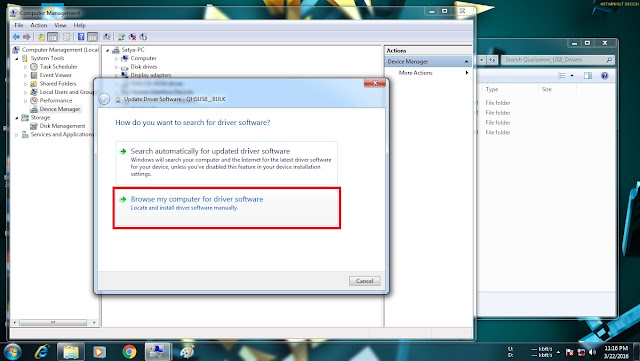Open Explorer address bar history dropdown
The height and width of the screenshot is (361, 640).
[x=482, y=60]
